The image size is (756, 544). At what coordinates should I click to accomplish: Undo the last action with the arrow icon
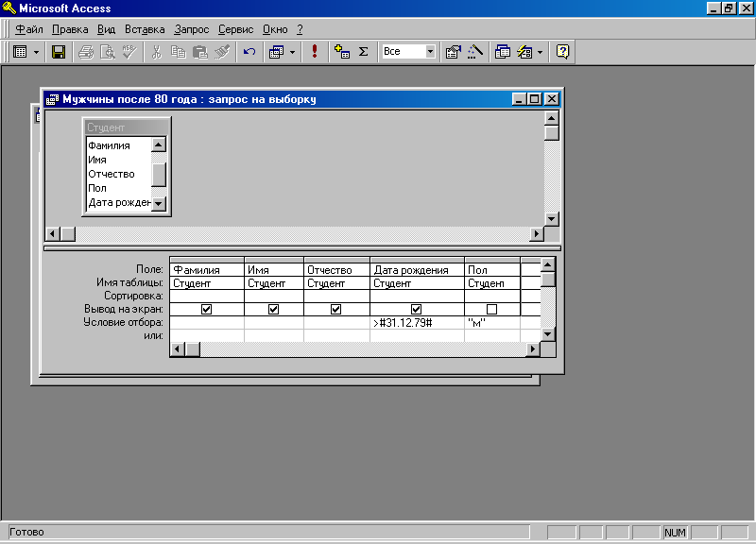249,52
